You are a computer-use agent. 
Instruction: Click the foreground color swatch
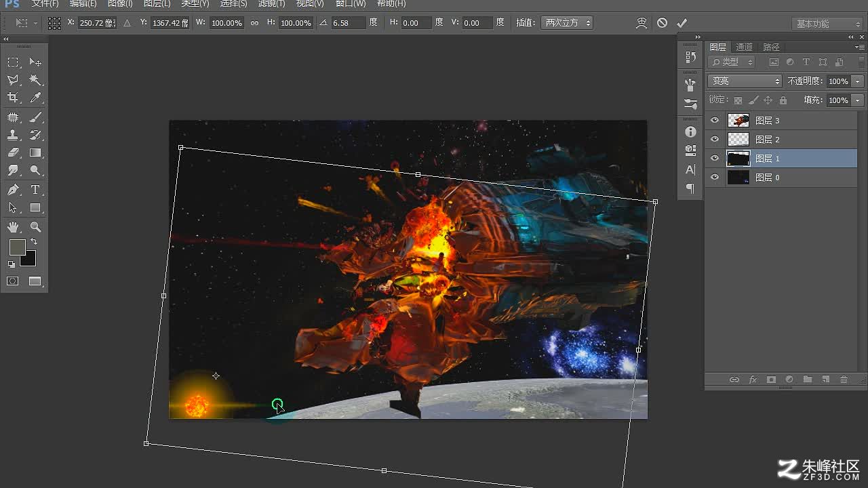(x=17, y=247)
